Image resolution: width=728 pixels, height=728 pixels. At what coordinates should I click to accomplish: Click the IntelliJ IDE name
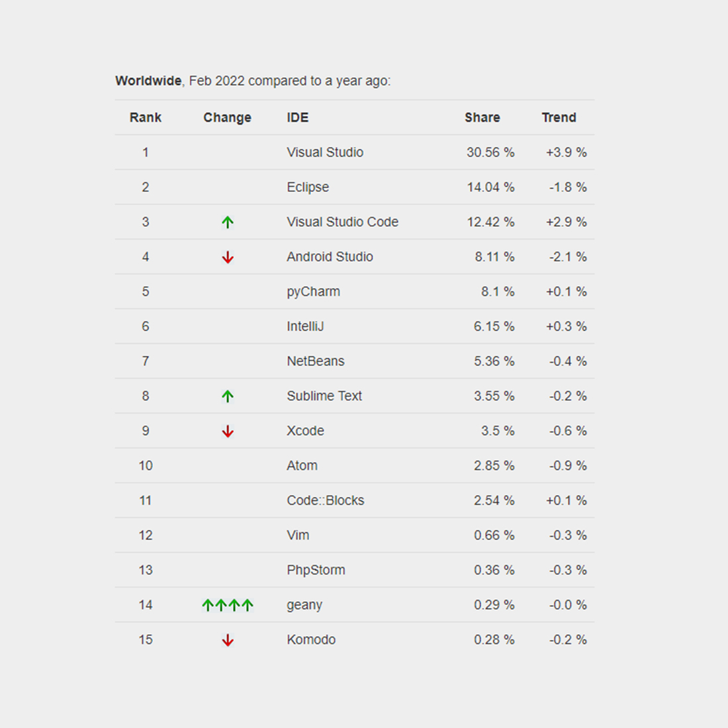click(305, 326)
